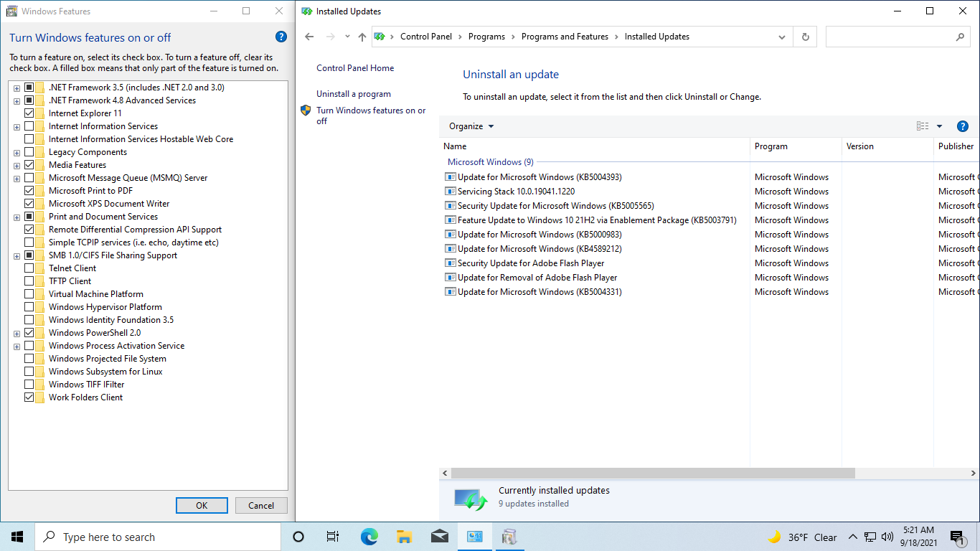
Task: Collapse the Microsoft Windows (9) group header
Action: tap(490, 162)
